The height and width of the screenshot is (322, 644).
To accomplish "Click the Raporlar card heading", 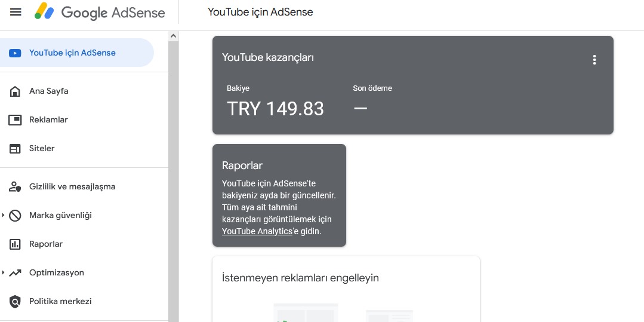I will point(242,165).
